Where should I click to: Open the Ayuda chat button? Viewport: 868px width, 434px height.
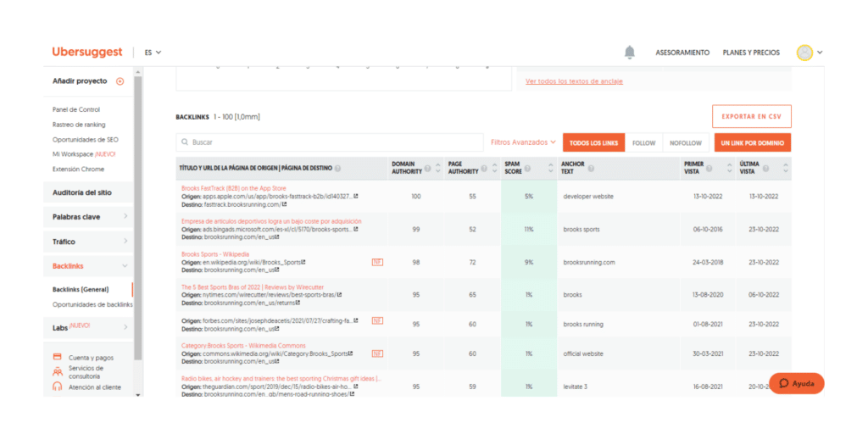tap(797, 383)
